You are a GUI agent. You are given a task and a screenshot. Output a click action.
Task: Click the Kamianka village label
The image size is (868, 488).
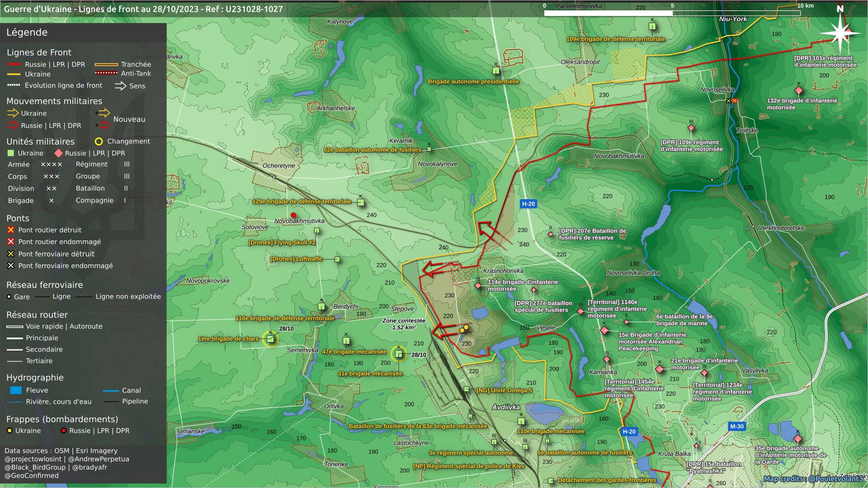[x=603, y=372]
